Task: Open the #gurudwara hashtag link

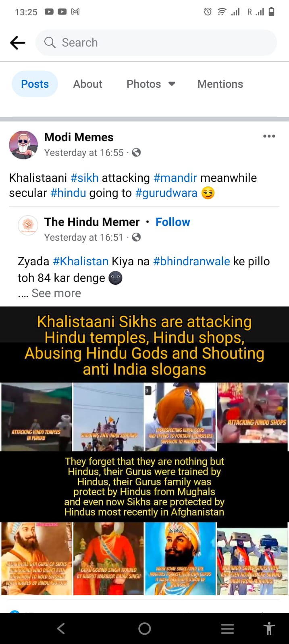Action: tap(166, 193)
